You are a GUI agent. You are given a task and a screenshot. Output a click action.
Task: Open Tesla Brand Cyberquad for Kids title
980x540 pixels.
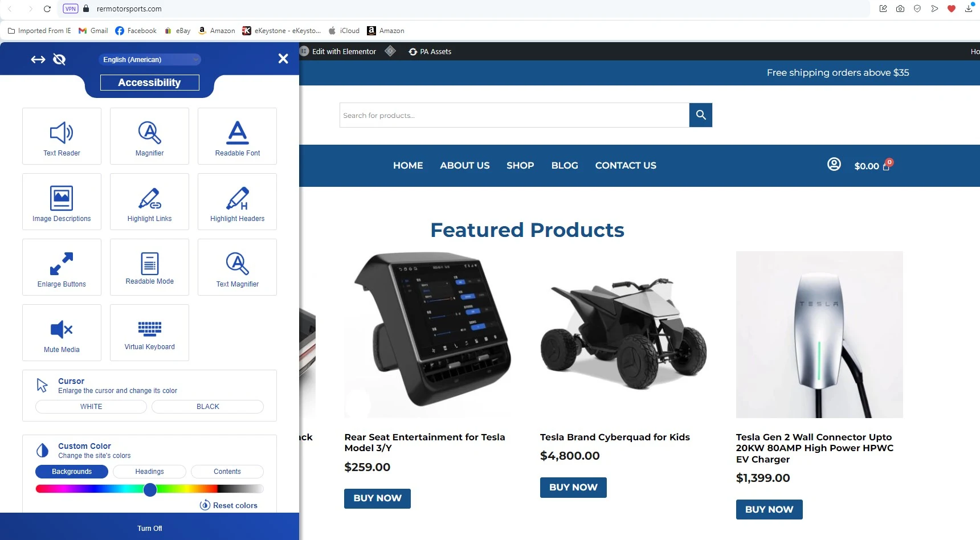point(615,437)
